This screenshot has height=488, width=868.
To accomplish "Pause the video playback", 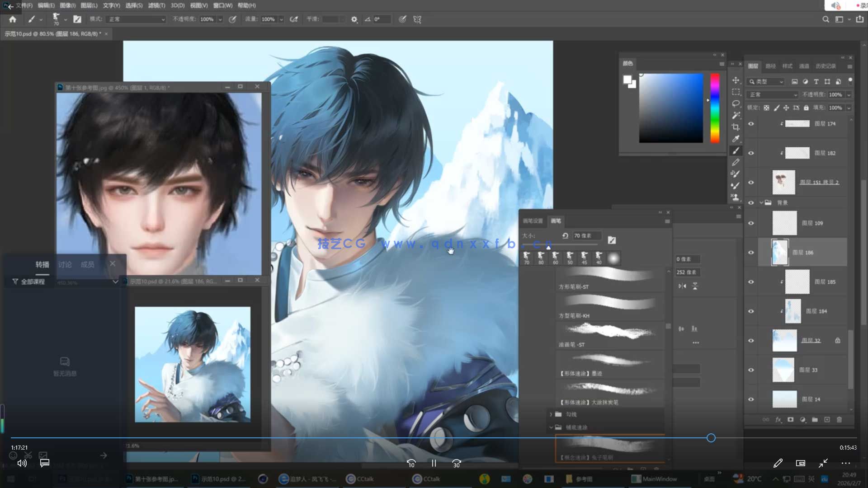I will tap(434, 464).
